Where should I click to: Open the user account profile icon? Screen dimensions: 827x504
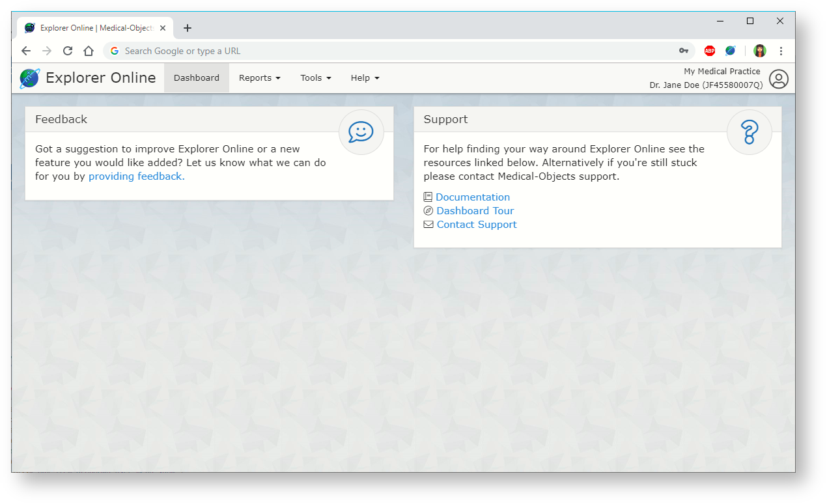click(x=778, y=79)
